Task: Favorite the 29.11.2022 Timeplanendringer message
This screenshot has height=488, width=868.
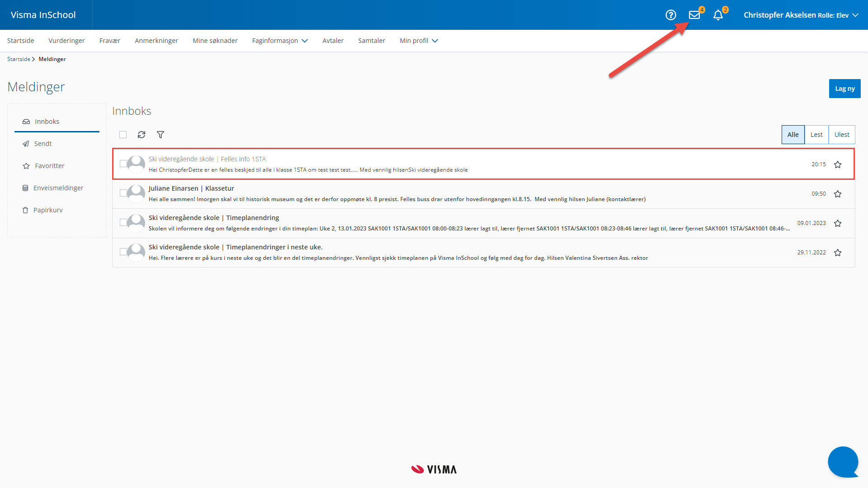Action: tap(838, 253)
